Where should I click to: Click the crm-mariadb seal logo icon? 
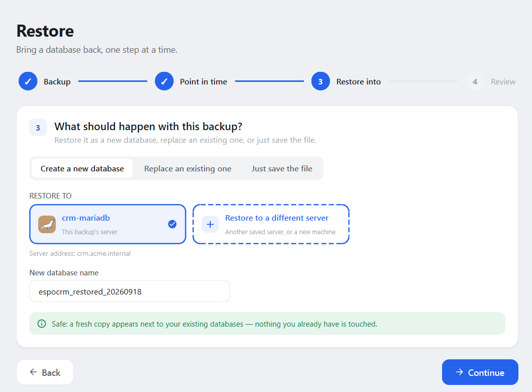click(x=47, y=224)
